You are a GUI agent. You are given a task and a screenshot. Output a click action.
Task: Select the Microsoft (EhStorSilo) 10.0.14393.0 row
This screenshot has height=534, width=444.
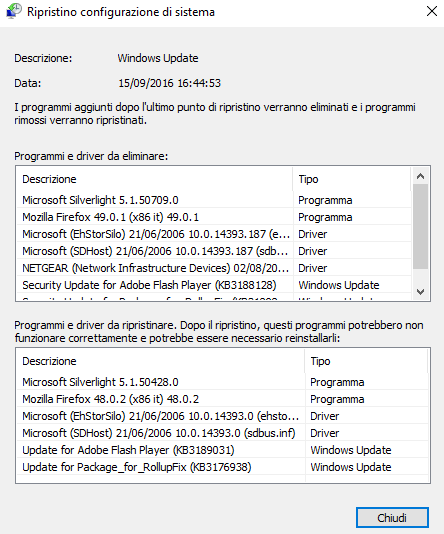coord(223,416)
